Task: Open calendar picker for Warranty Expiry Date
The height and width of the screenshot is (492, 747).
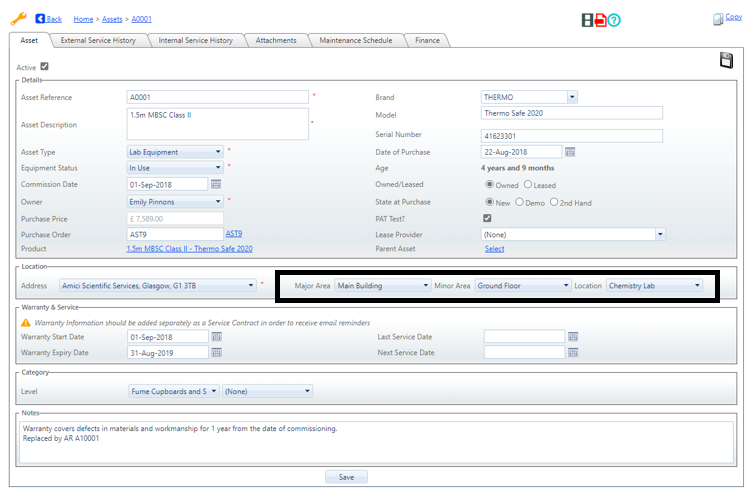Action: pyautogui.click(x=216, y=352)
